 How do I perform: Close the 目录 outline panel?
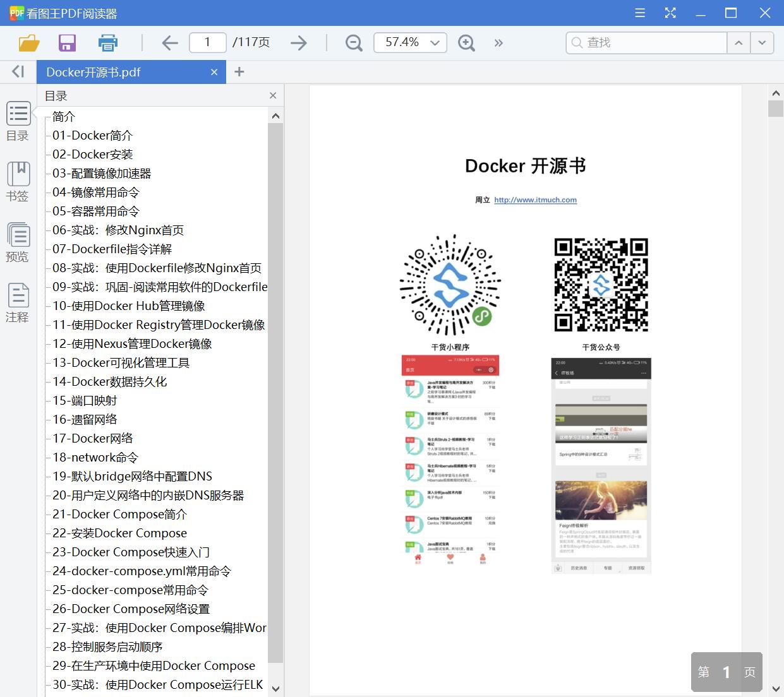tap(273, 95)
